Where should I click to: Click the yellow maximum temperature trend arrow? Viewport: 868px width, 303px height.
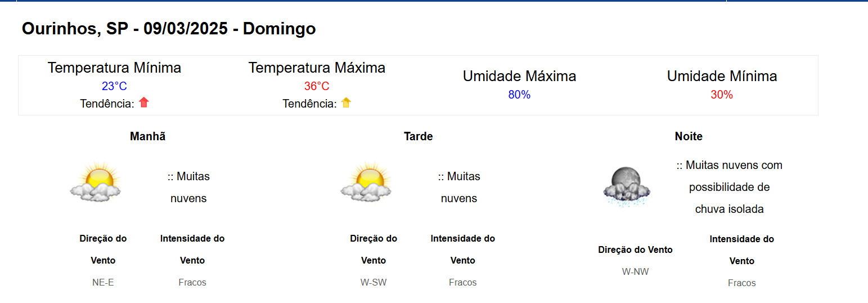(346, 103)
